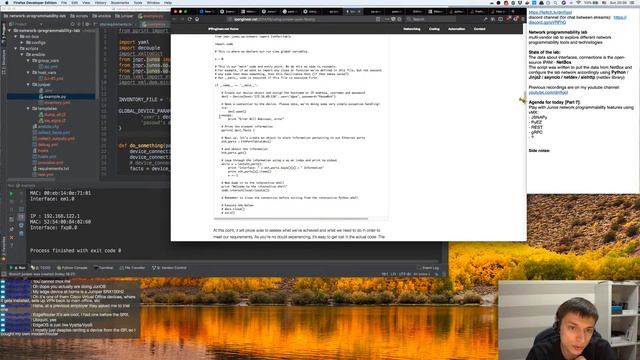Click the discord link in notes window
The height and width of the screenshot is (360, 640).
pos(547,22)
